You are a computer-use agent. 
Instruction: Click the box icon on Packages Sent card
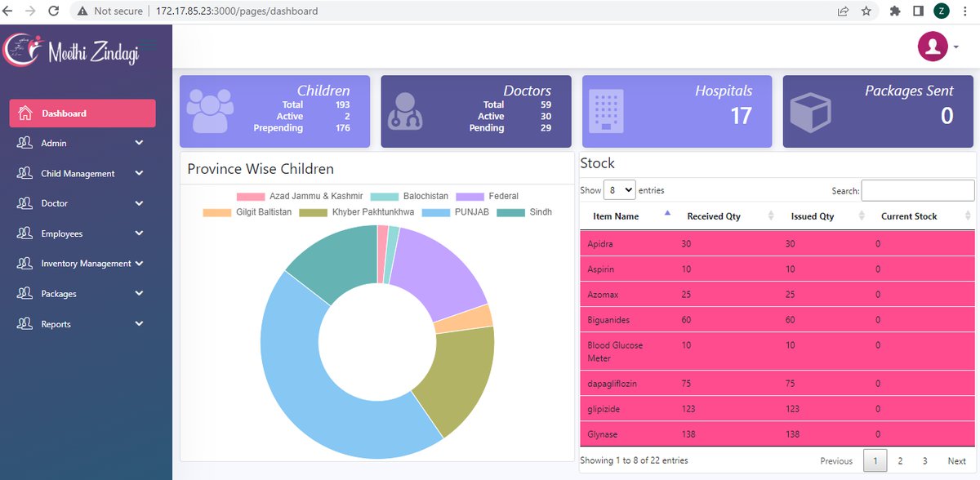click(809, 112)
